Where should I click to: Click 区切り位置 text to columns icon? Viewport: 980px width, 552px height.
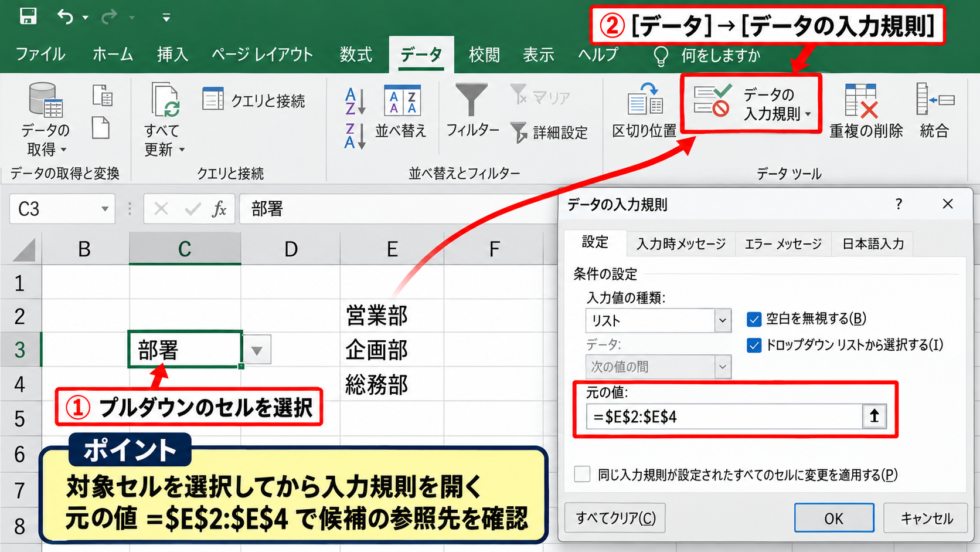[645, 99]
